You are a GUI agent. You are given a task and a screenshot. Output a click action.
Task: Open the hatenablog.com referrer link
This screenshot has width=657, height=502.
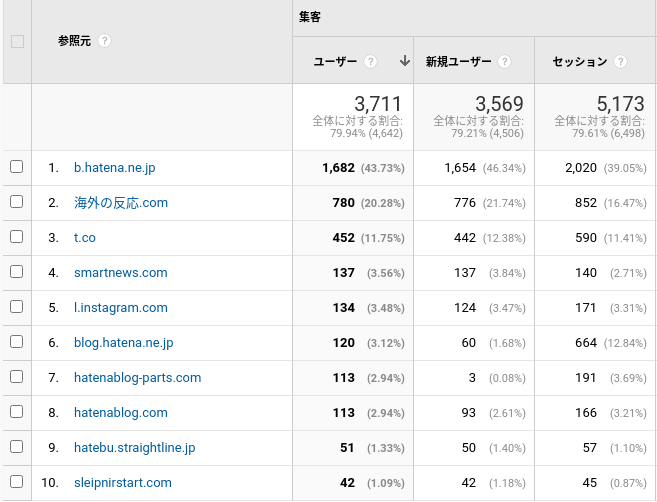[x=121, y=413]
